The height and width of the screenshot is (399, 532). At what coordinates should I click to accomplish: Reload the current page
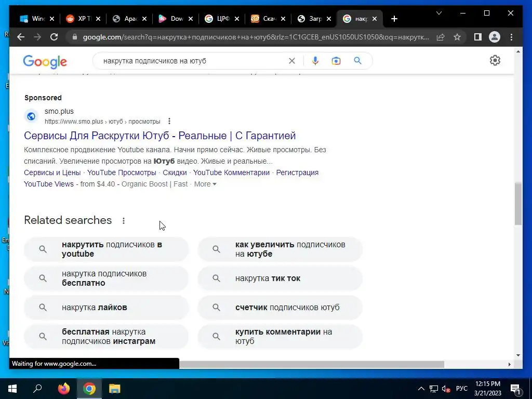(x=54, y=37)
